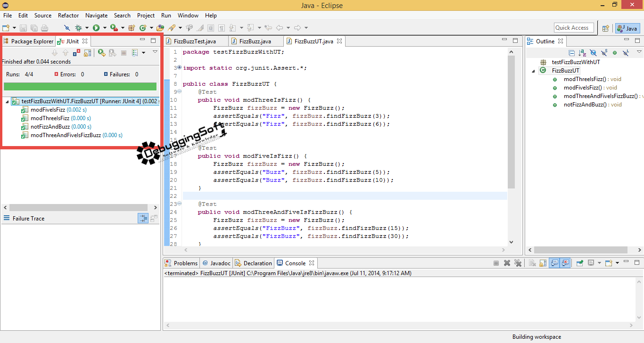Click the green JUnit progress bar
The height and width of the screenshot is (343, 644).
click(x=80, y=87)
